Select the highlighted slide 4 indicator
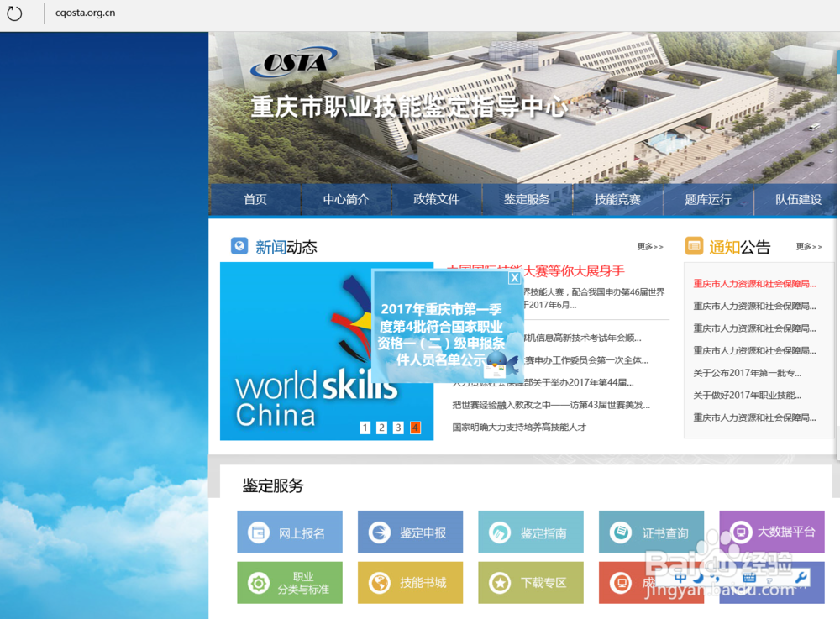 coord(415,428)
